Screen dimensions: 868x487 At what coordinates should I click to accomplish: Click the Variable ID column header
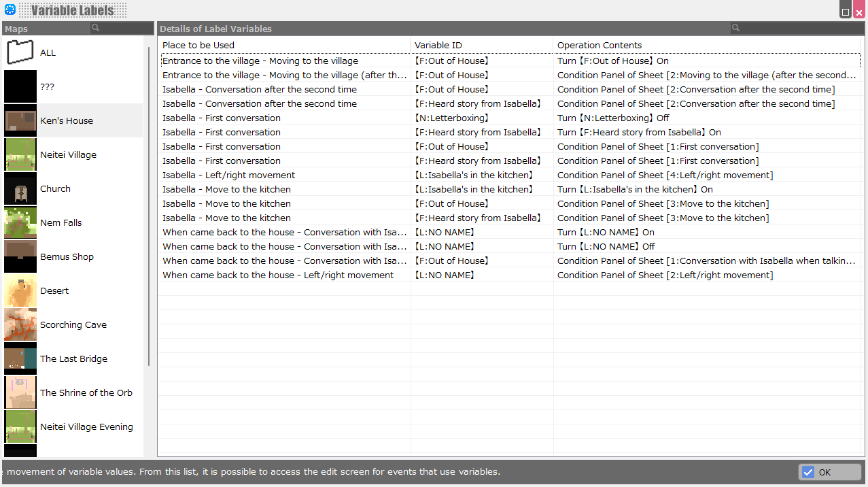click(x=481, y=45)
